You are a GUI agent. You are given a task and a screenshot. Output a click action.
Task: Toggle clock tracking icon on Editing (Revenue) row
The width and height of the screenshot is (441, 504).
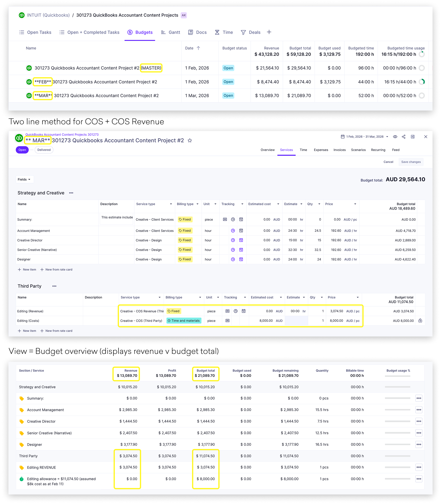pos(236,311)
